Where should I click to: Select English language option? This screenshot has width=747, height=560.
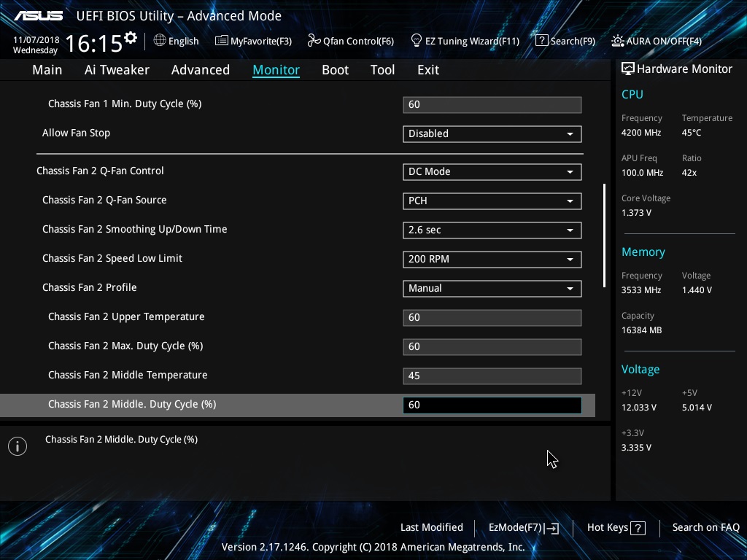[183, 41]
